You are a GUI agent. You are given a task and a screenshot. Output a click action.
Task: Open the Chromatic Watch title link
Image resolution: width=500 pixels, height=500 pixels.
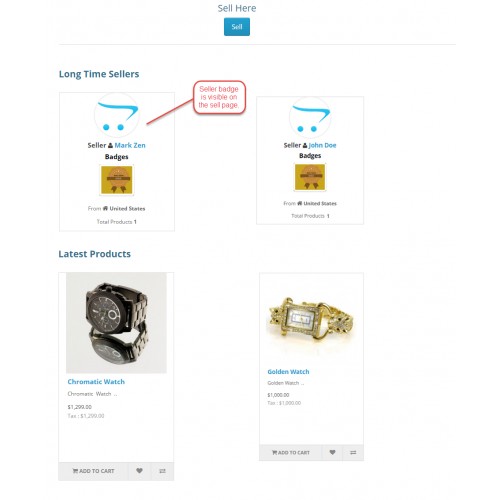pos(96,382)
